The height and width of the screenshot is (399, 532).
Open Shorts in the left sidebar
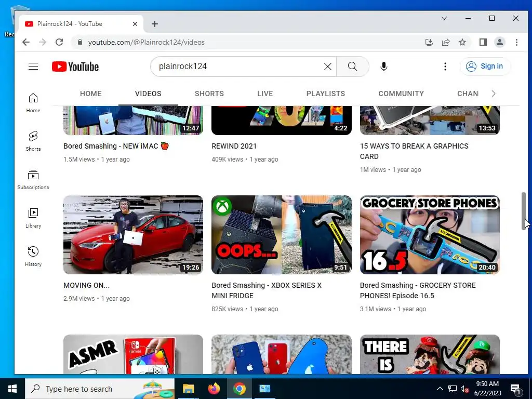coord(33,141)
